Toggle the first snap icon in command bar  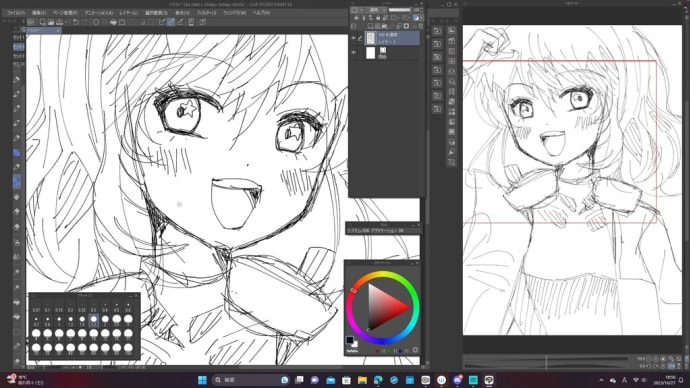click(162, 22)
